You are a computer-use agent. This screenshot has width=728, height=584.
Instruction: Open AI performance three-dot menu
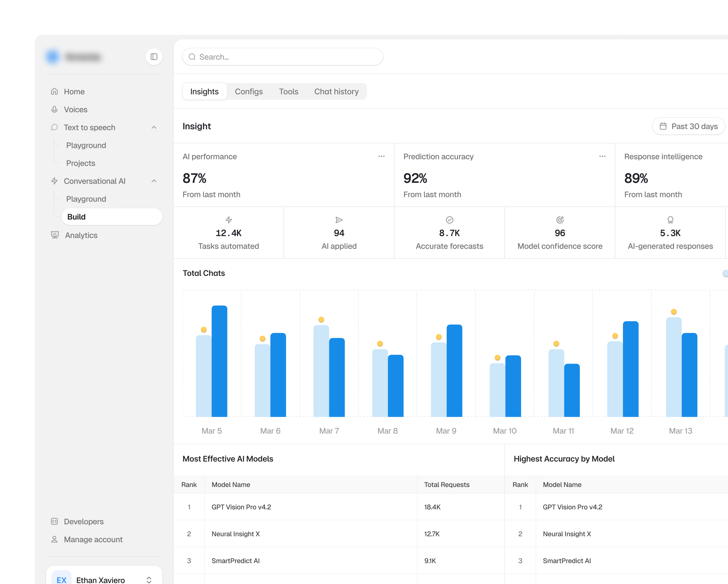click(x=382, y=156)
